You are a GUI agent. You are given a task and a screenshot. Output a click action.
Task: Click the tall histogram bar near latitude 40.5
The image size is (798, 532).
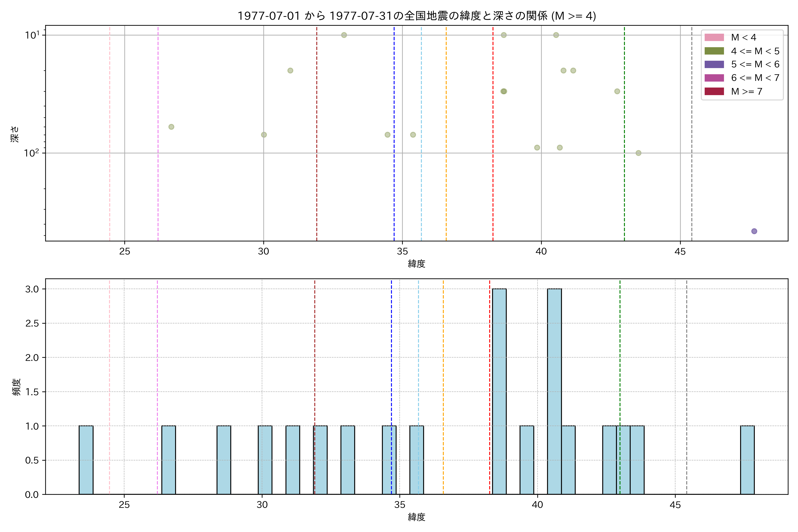pos(554,391)
